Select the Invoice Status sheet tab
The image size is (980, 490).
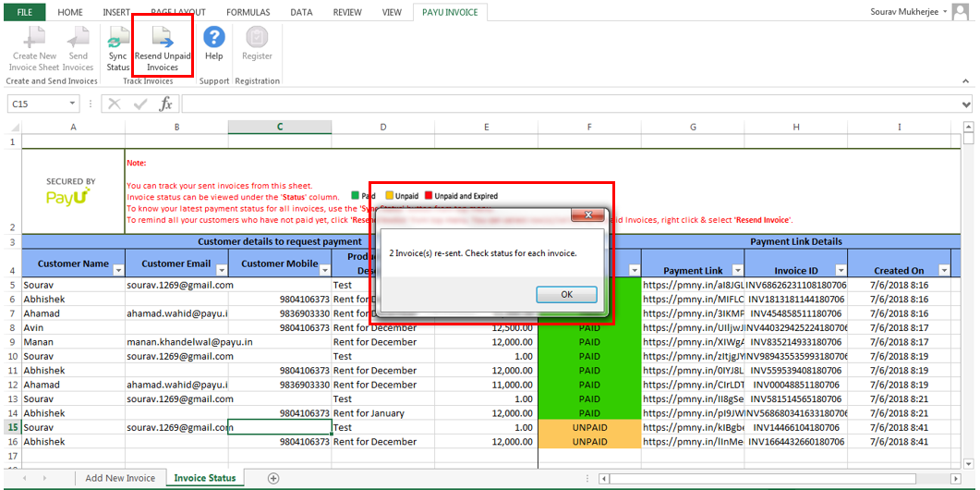pos(205,478)
